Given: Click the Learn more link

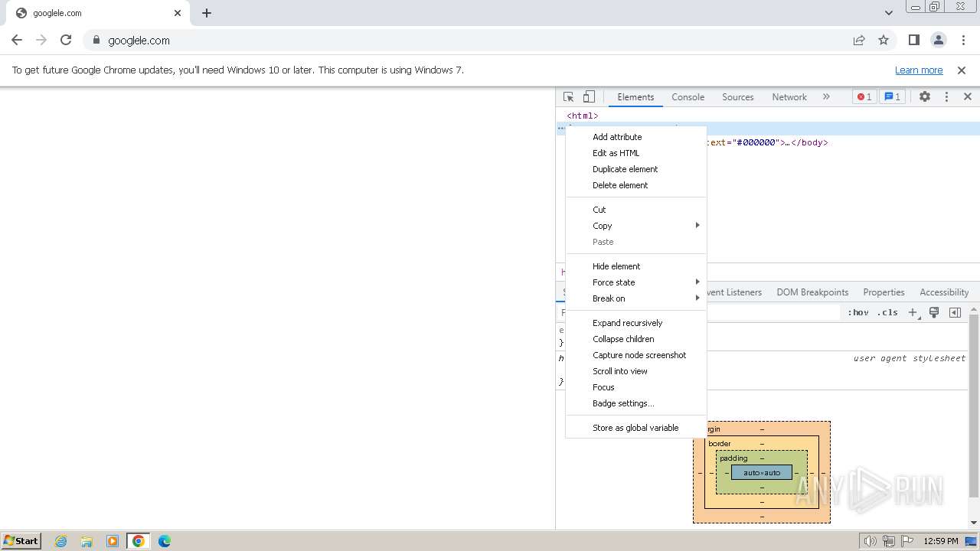Looking at the screenshot, I should 919,70.
